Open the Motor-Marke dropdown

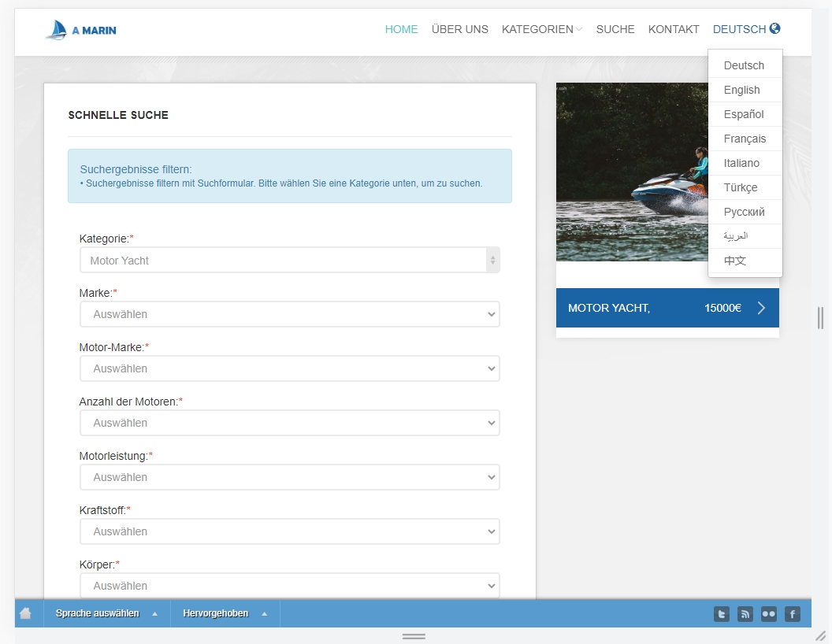(290, 368)
